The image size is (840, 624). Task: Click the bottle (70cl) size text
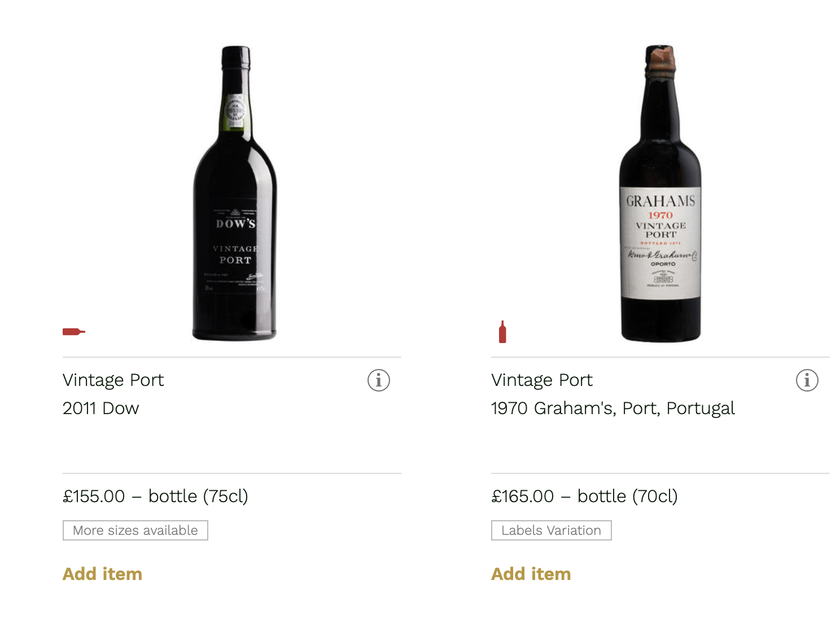[x=627, y=496]
